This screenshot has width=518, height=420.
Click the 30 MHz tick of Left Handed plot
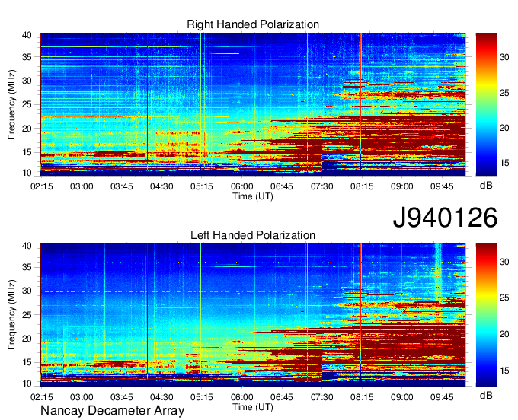tap(27, 291)
